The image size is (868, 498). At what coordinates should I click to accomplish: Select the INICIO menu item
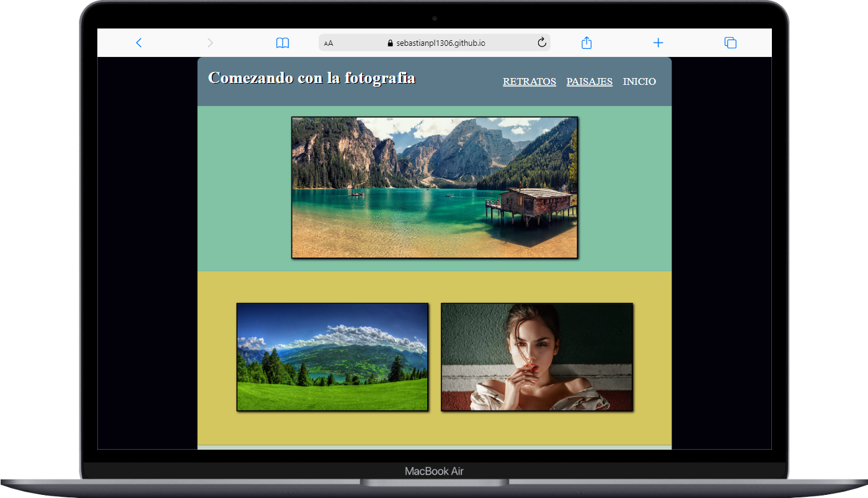tap(639, 82)
